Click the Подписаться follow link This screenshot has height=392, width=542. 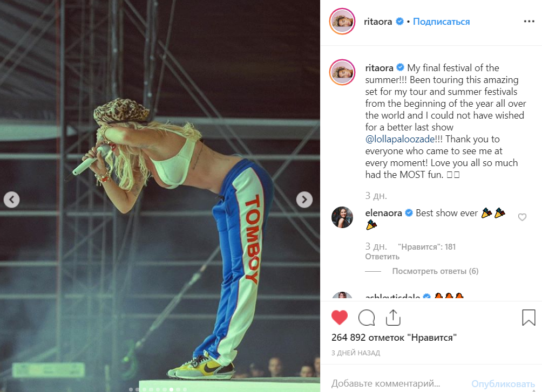click(442, 22)
